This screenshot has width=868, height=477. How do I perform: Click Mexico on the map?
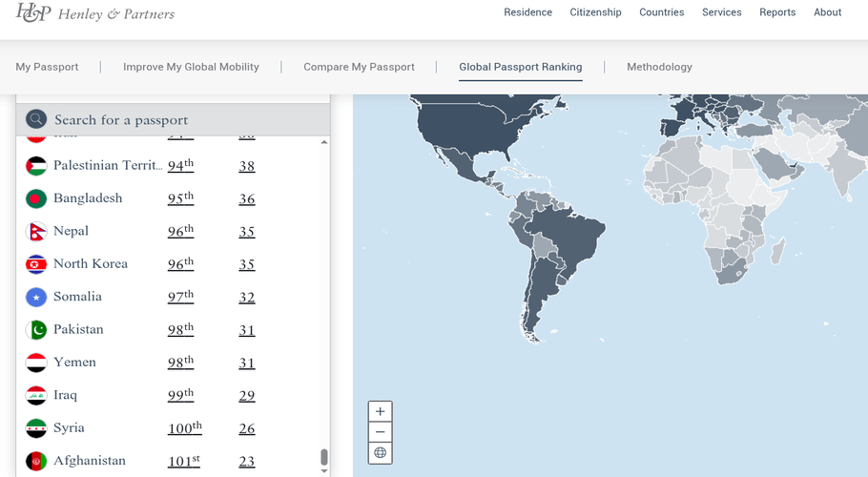click(x=464, y=166)
